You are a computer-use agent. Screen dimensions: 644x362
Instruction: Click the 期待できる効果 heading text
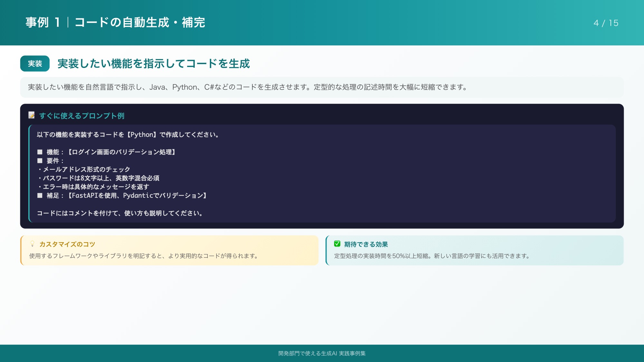tap(366, 244)
